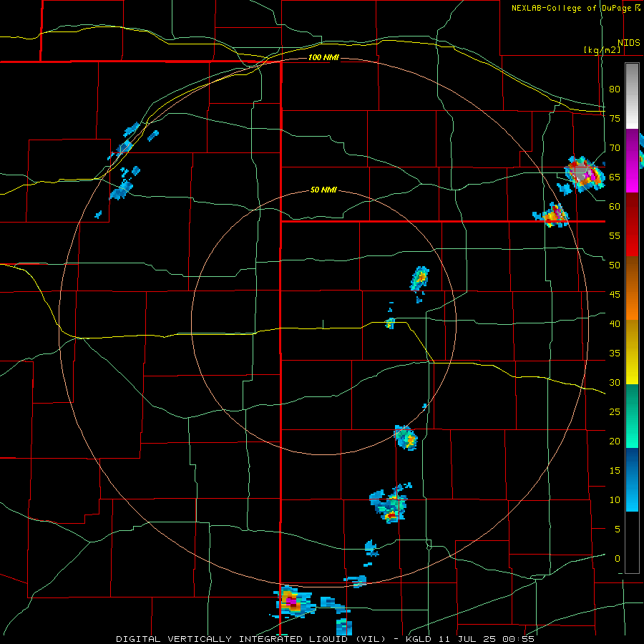Select the 75 value on the color scale
Screen dimensions: 644x644
[615, 118]
